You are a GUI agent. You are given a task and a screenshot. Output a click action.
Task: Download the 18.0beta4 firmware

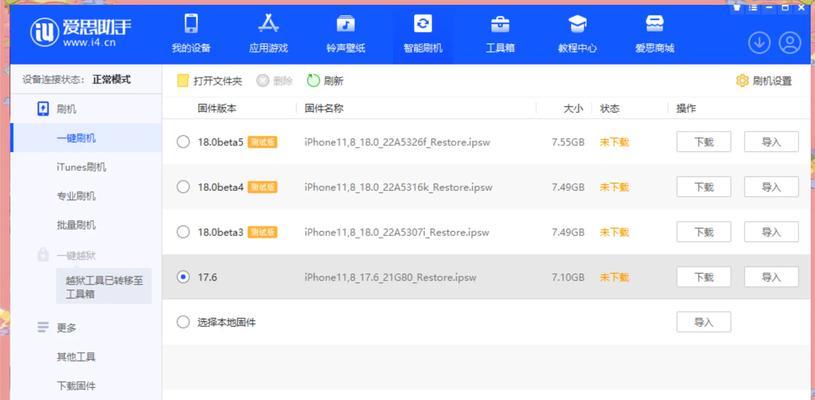[704, 187]
